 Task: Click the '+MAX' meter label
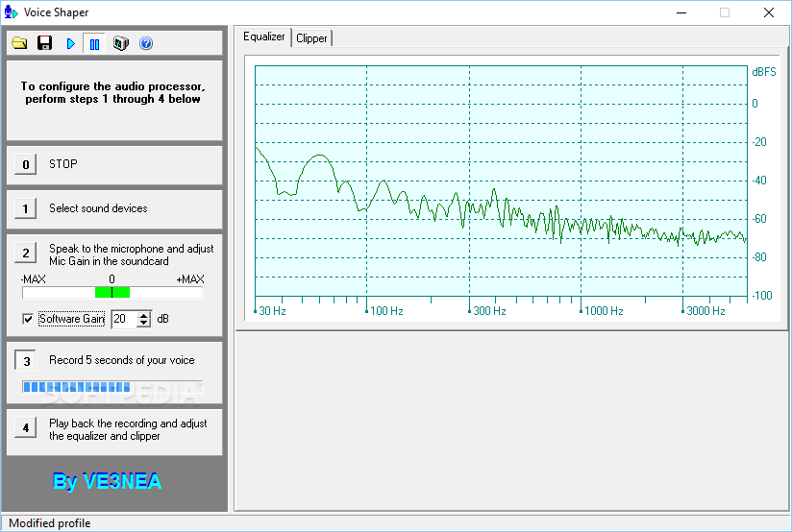190,279
